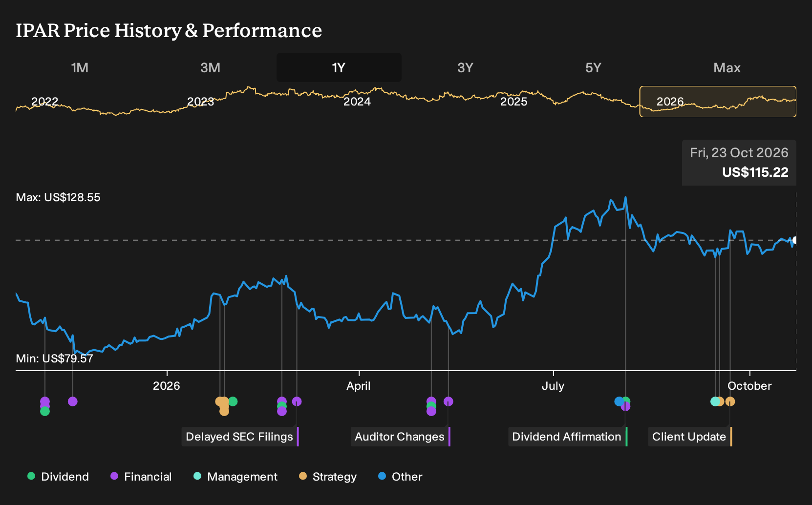812x505 pixels.
Task: Select the active 1Y tab
Action: (339, 68)
